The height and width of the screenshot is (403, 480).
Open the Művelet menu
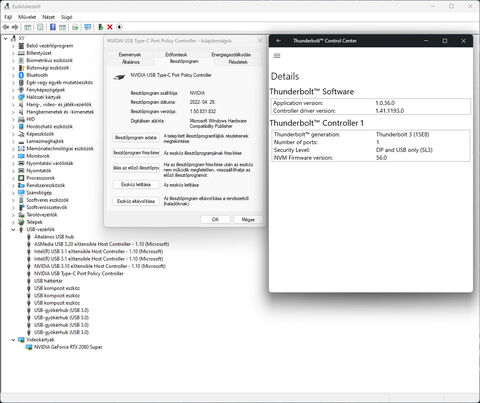point(27,17)
